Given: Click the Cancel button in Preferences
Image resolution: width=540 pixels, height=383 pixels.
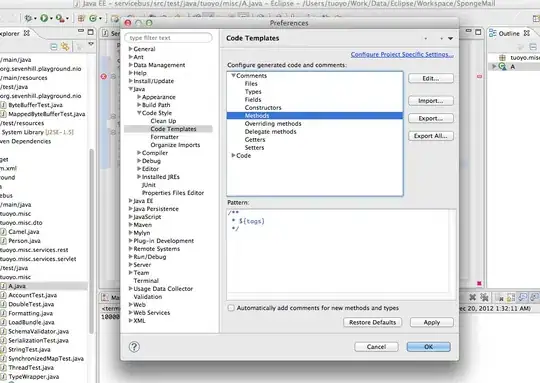Looking at the screenshot, I should click(376, 347).
